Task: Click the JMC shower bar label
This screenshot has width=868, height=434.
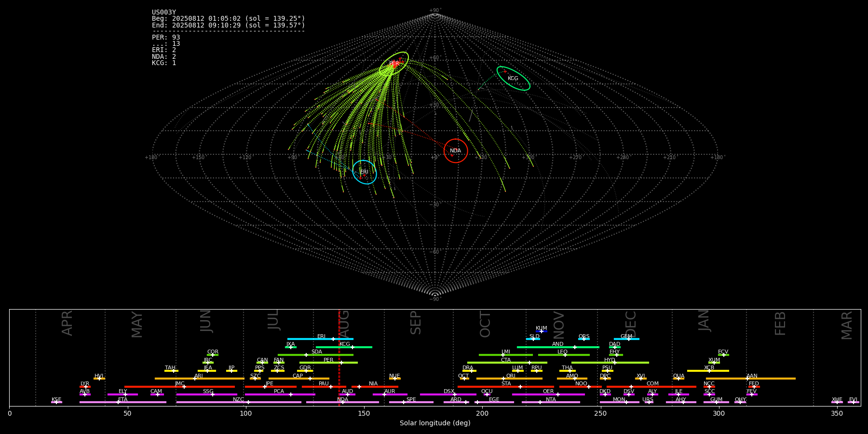Action: pyautogui.click(x=180, y=384)
